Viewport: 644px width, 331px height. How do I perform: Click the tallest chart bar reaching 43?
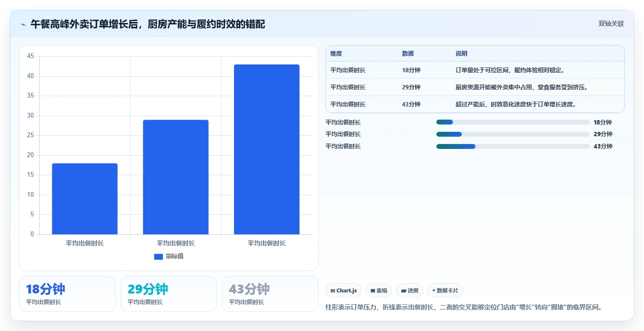coord(267,149)
